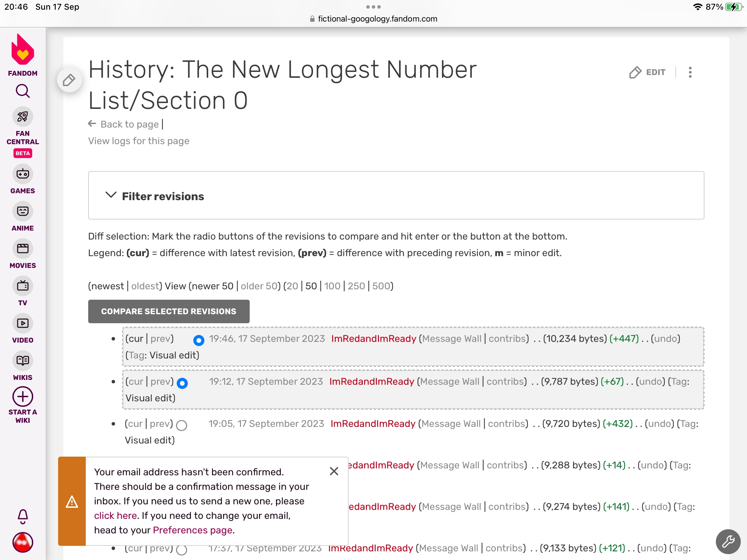Dismiss the email confirmation notice
Image resolution: width=747 pixels, height=560 pixels.
coord(334,471)
